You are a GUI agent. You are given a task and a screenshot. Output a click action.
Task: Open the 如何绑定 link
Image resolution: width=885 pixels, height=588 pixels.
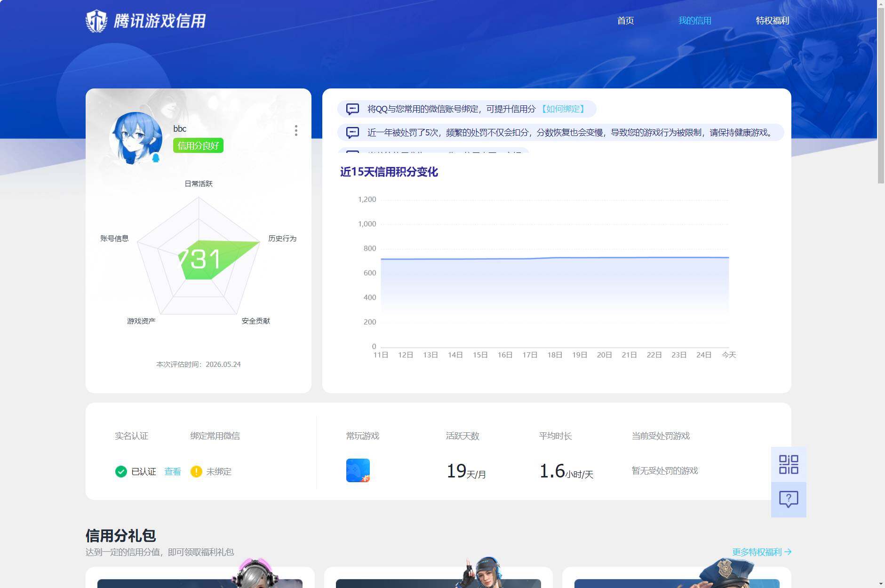[563, 109]
